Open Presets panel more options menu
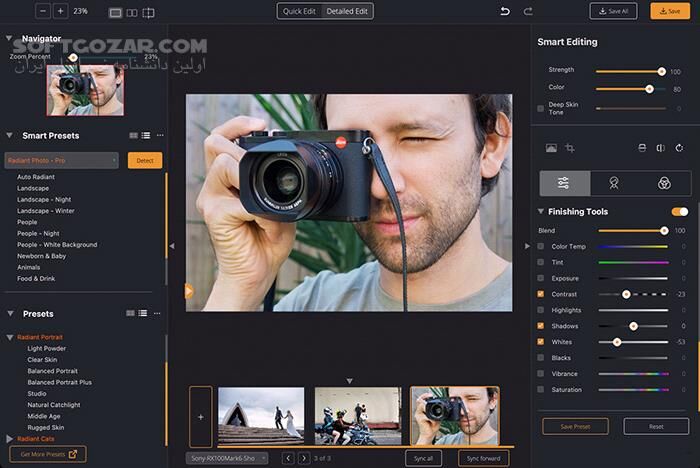The width and height of the screenshot is (700, 468). [157, 313]
